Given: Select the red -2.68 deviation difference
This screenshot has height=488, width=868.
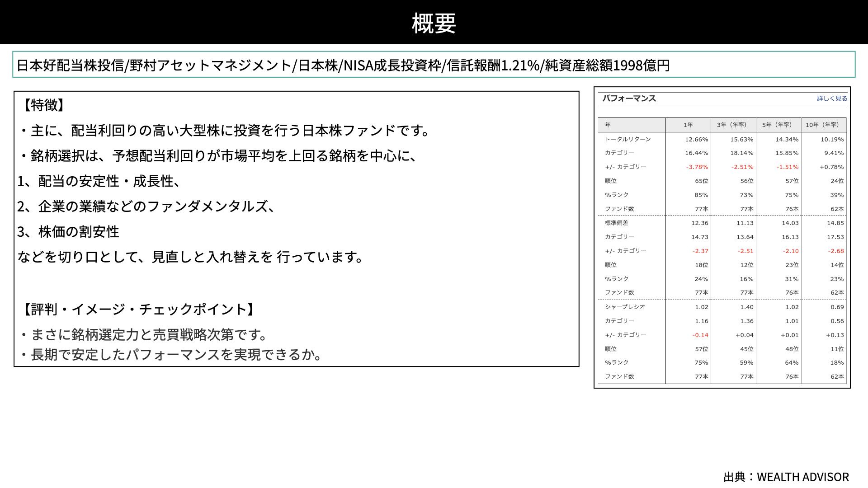Looking at the screenshot, I should pos(836,251).
